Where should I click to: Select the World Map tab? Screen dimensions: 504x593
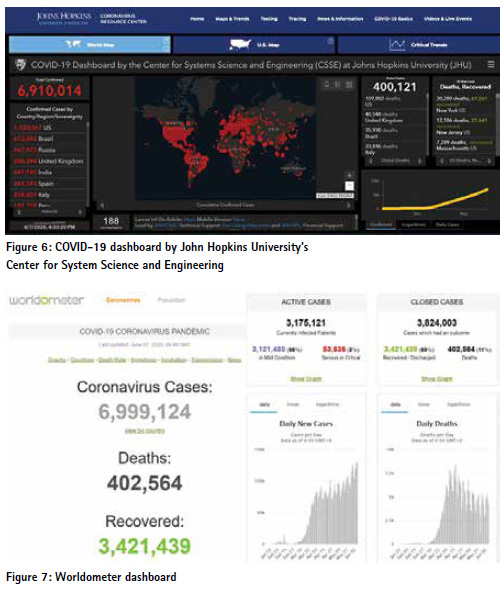90,45
